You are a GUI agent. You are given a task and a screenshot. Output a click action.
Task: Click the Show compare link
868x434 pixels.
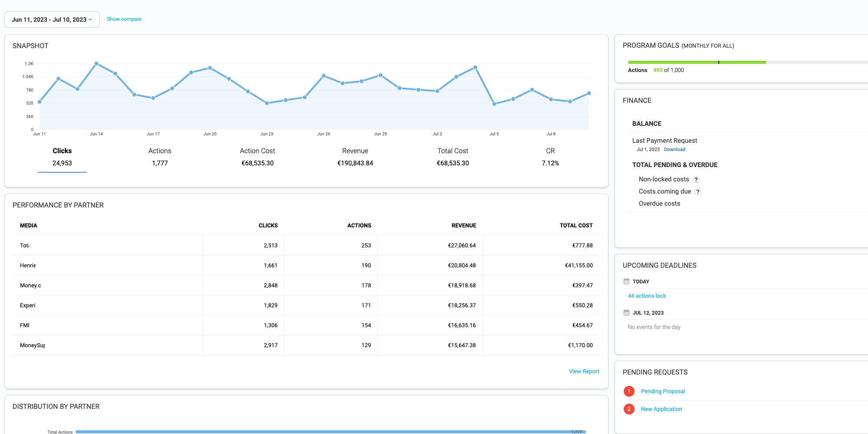point(124,19)
